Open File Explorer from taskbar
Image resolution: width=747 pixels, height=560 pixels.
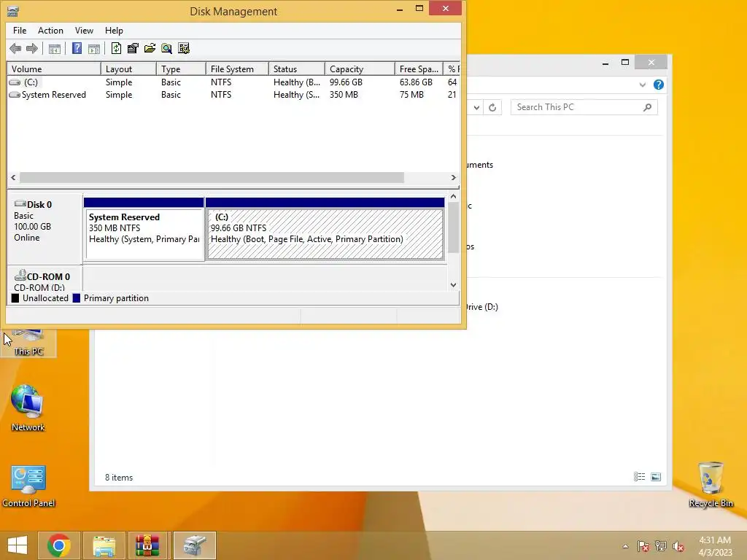[104, 545]
